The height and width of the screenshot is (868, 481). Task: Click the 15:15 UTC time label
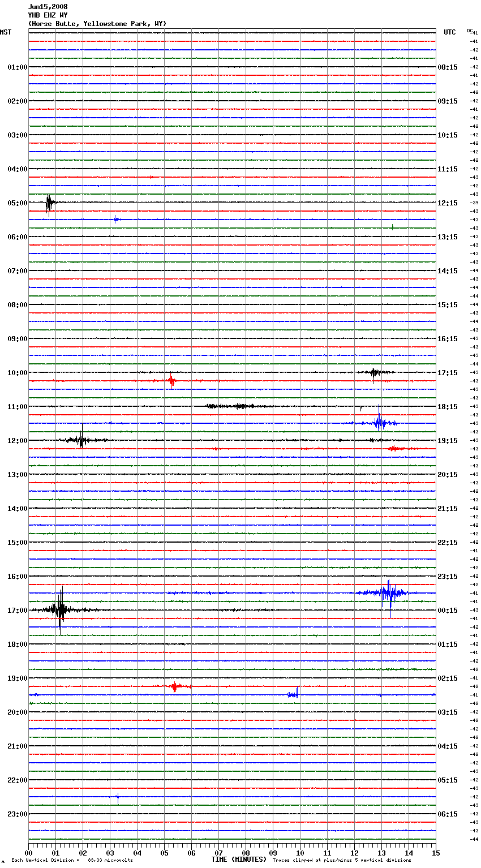[448, 305]
